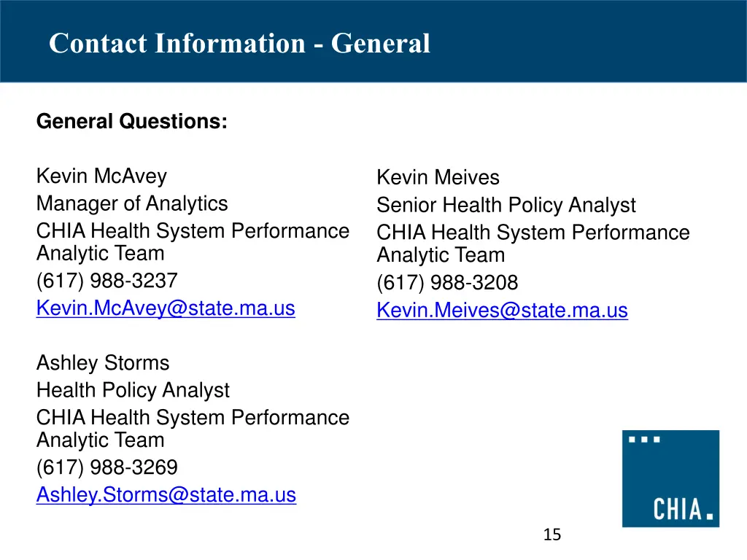Open the Kevin.Meives@state.ma.us email link

click(502, 310)
